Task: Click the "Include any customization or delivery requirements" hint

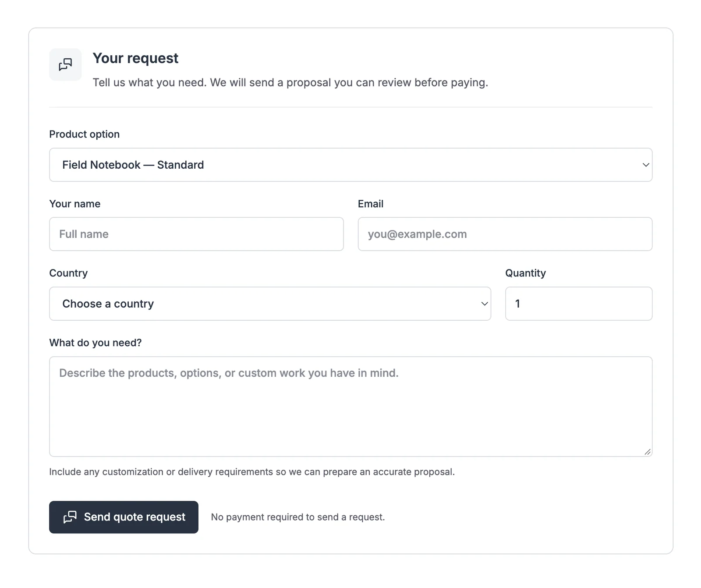Action: point(252,472)
